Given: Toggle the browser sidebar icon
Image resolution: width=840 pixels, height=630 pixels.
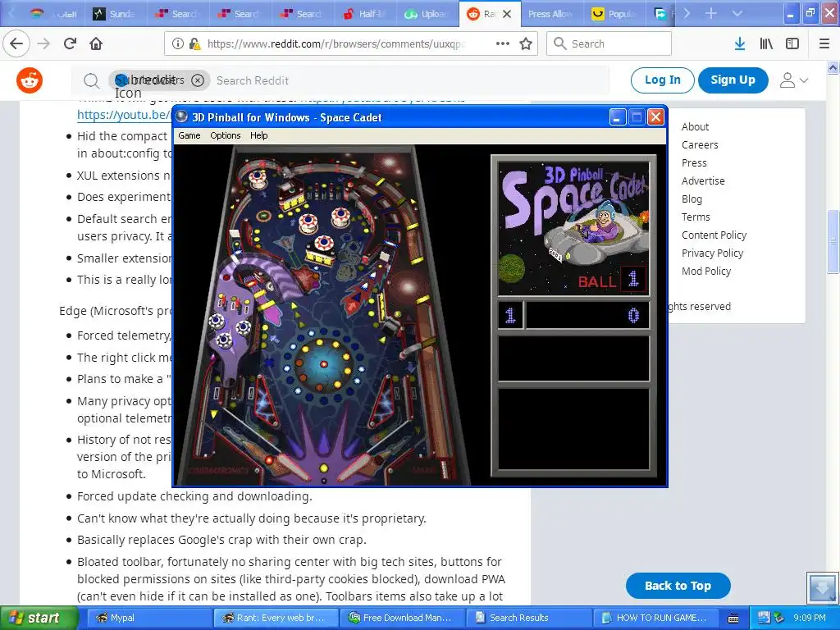Looking at the screenshot, I should click(792, 43).
